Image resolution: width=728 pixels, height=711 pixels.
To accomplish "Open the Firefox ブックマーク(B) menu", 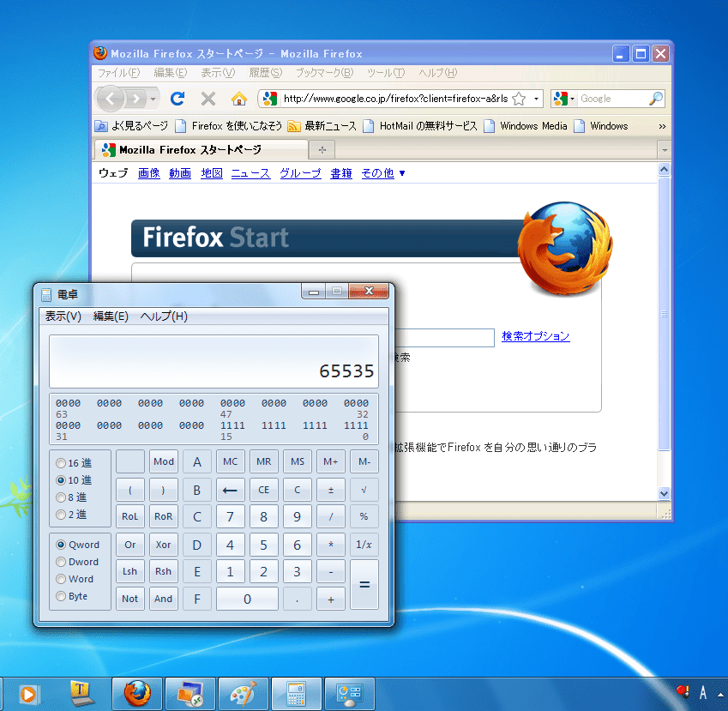I will point(324,72).
